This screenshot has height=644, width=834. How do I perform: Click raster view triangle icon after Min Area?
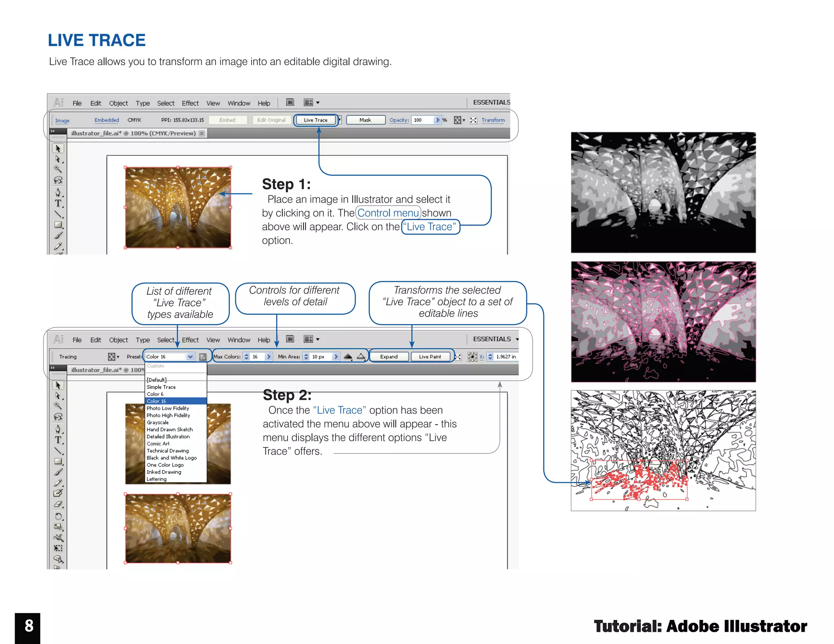348,357
